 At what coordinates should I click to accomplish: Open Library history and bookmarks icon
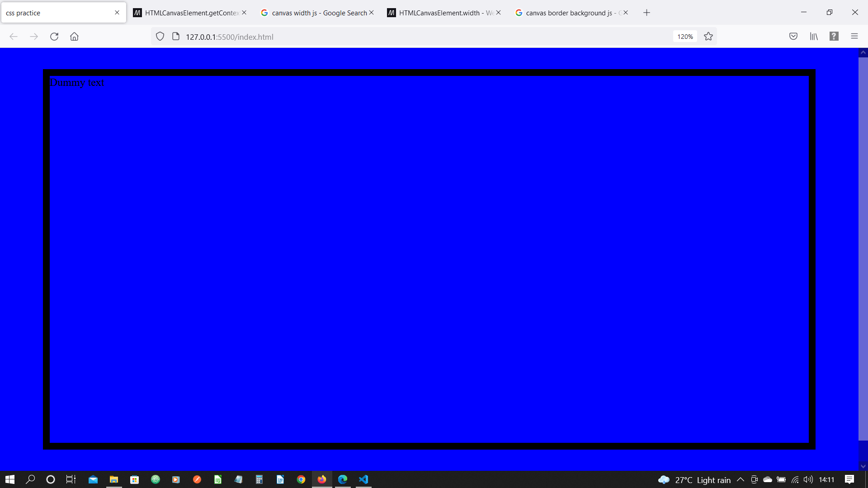pos(814,37)
